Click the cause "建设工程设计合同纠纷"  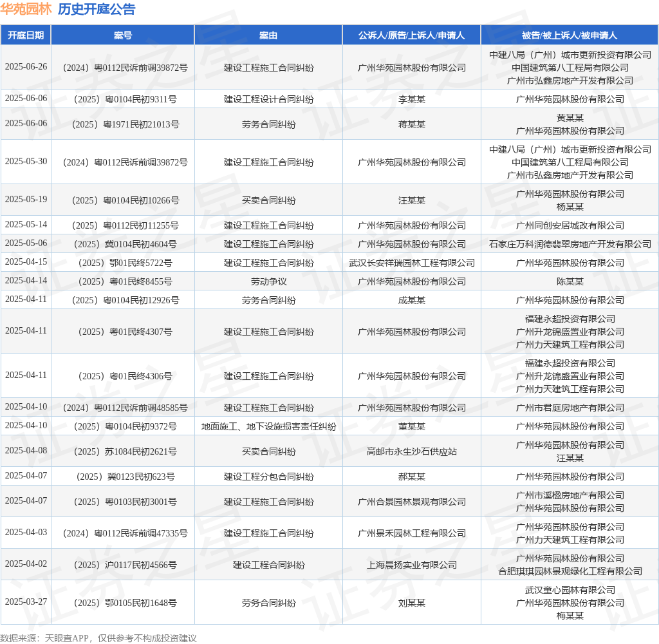(x=268, y=99)
